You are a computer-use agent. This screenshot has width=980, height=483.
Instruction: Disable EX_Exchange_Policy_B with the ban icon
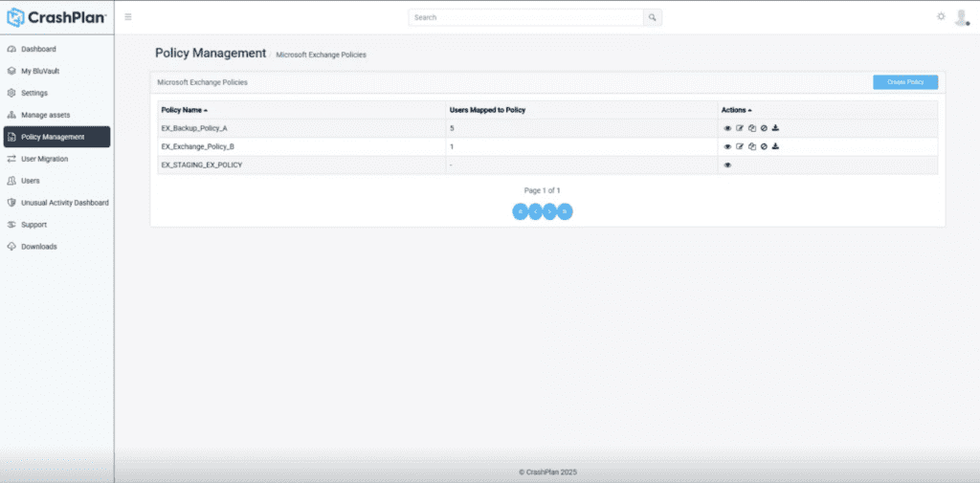pyautogui.click(x=764, y=147)
